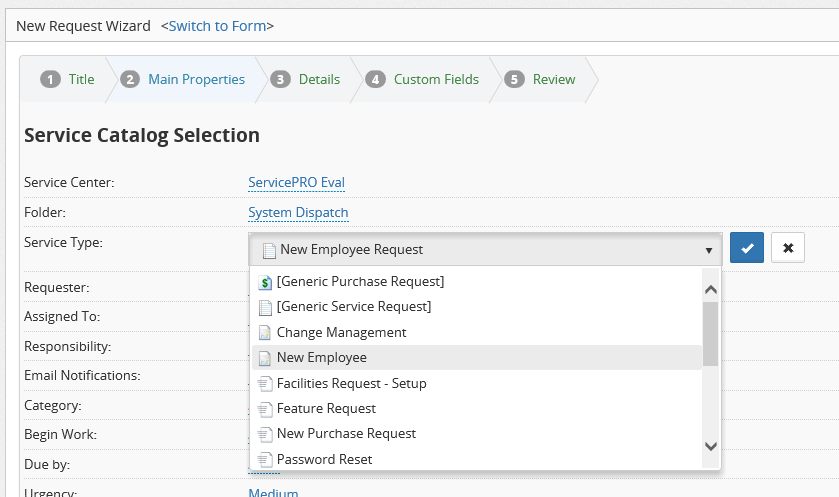Choose New Purchase Request option
The width and height of the screenshot is (839, 497).
(346, 433)
